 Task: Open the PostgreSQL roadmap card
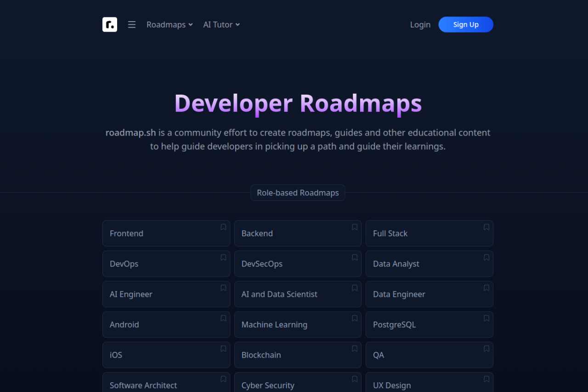(430, 324)
